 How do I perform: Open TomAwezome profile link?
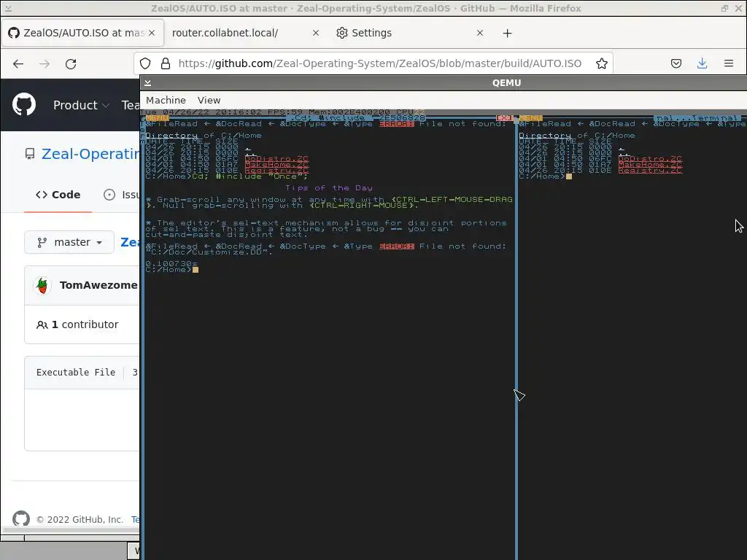(98, 285)
